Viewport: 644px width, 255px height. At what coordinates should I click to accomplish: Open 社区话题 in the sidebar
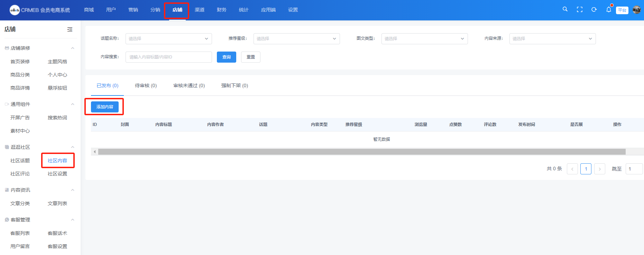(20, 161)
